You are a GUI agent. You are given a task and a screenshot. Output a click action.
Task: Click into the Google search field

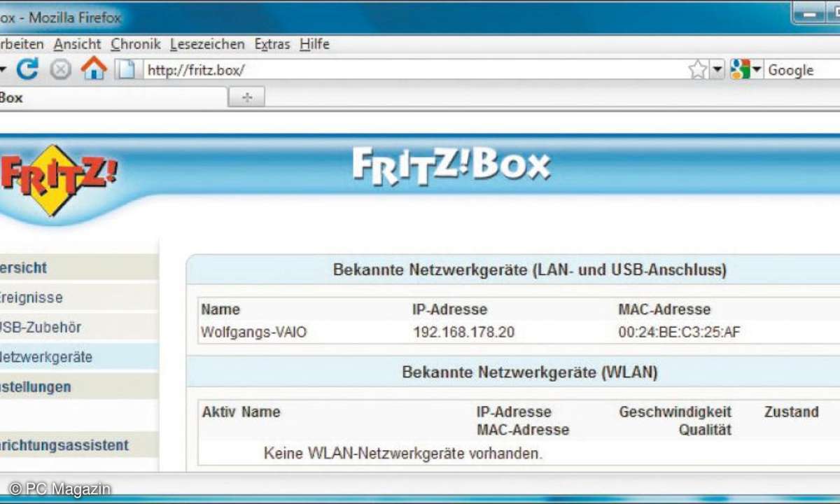[801, 70]
